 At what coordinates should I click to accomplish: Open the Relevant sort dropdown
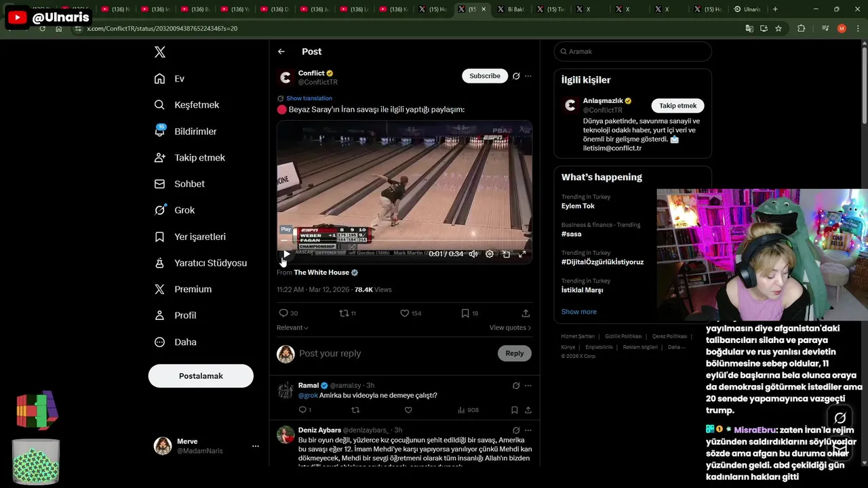pos(292,327)
